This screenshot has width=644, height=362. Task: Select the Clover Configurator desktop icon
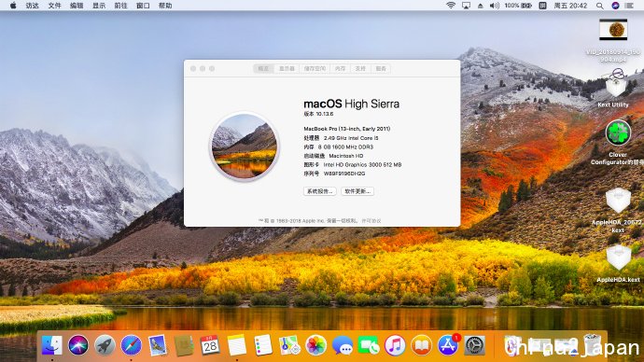618,142
